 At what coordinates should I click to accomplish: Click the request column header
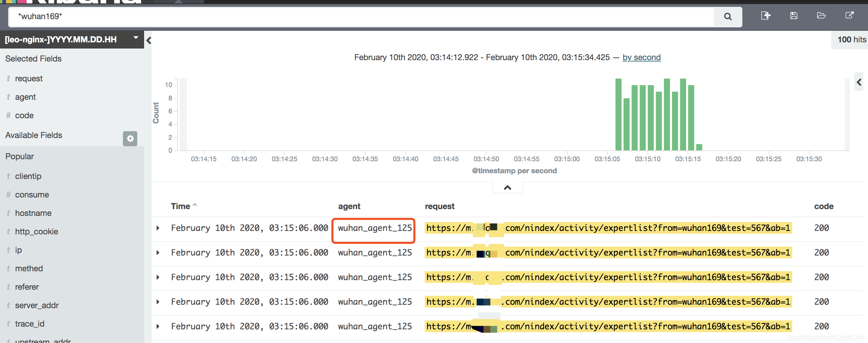[x=439, y=206]
